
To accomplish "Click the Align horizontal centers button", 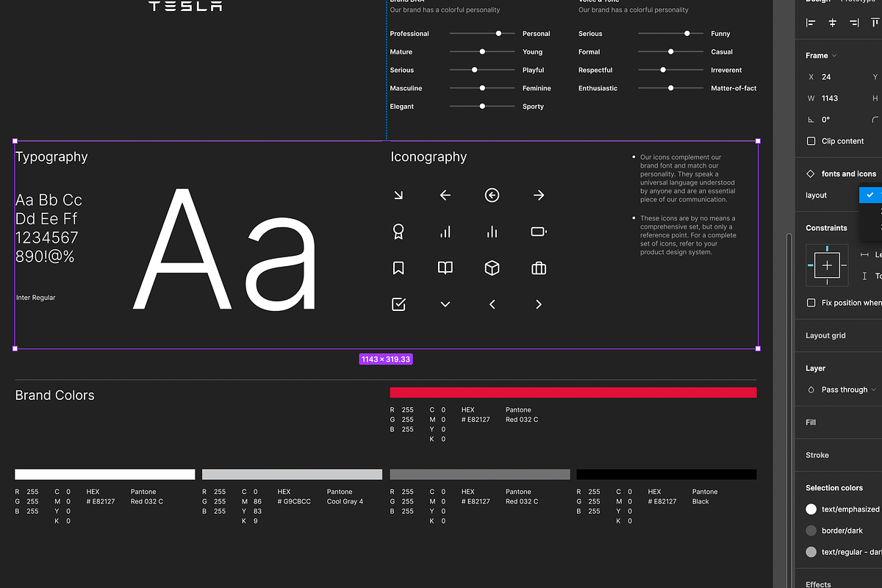I will point(833,23).
